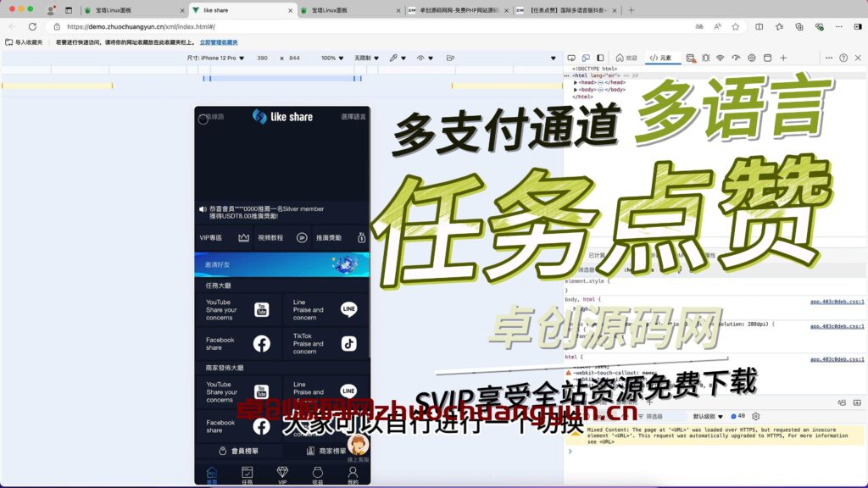Open the more options arrow in the device toolbar
Image resolution: width=868 pixels, height=488 pixels.
pyautogui.click(x=553, y=58)
